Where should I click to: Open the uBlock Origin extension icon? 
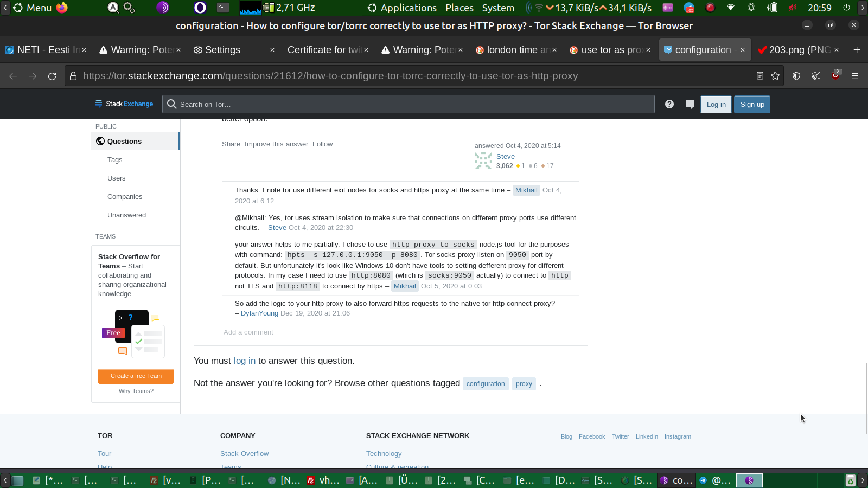[x=835, y=76]
